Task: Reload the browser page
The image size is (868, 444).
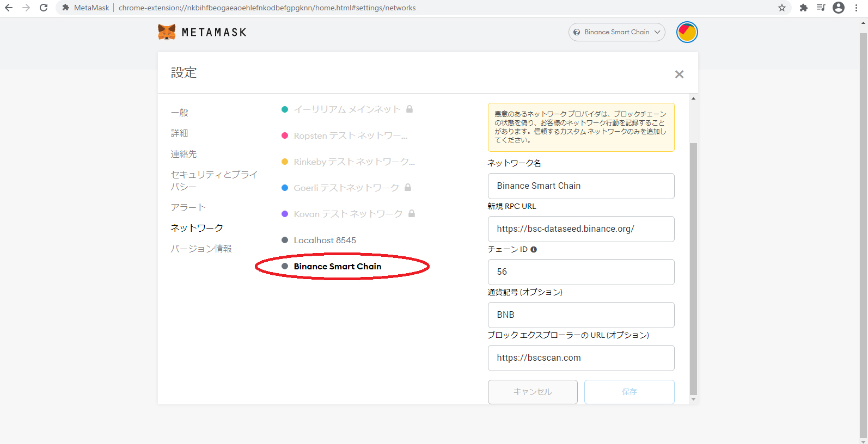Action: (x=44, y=8)
